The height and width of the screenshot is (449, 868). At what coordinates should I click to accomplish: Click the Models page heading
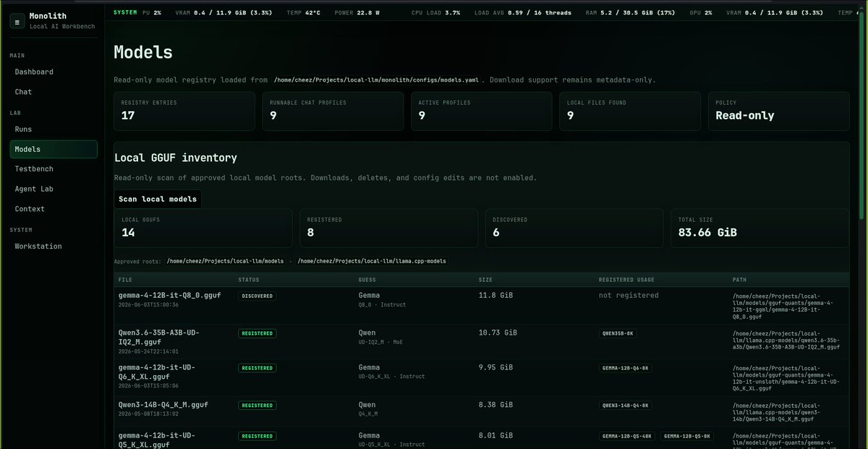[x=143, y=52]
